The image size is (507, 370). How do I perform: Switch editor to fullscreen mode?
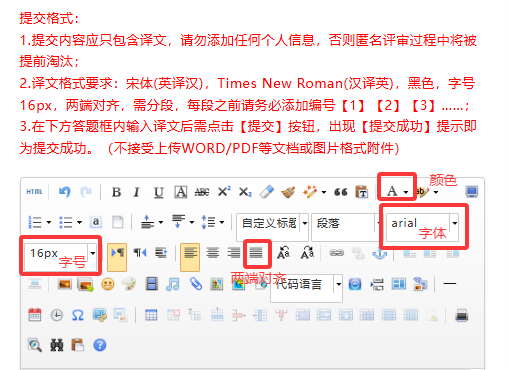pyautogui.click(x=472, y=192)
